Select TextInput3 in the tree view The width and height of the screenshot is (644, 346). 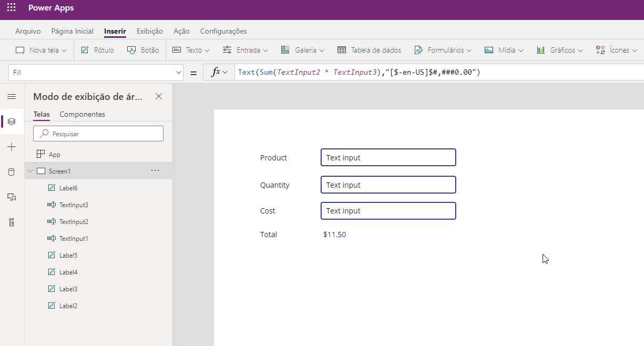click(x=74, y=205)
